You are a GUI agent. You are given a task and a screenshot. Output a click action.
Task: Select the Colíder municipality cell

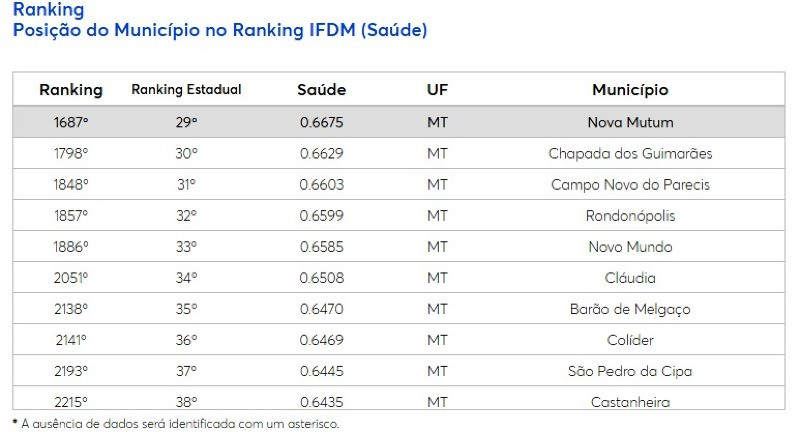pyautogui.click(x=630, y=340)
